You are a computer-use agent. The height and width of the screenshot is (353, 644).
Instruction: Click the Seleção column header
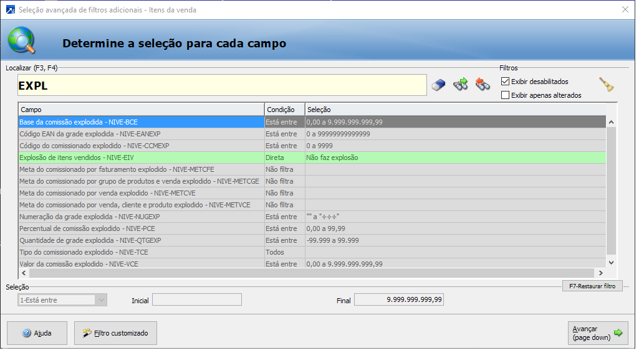(456, 110)
